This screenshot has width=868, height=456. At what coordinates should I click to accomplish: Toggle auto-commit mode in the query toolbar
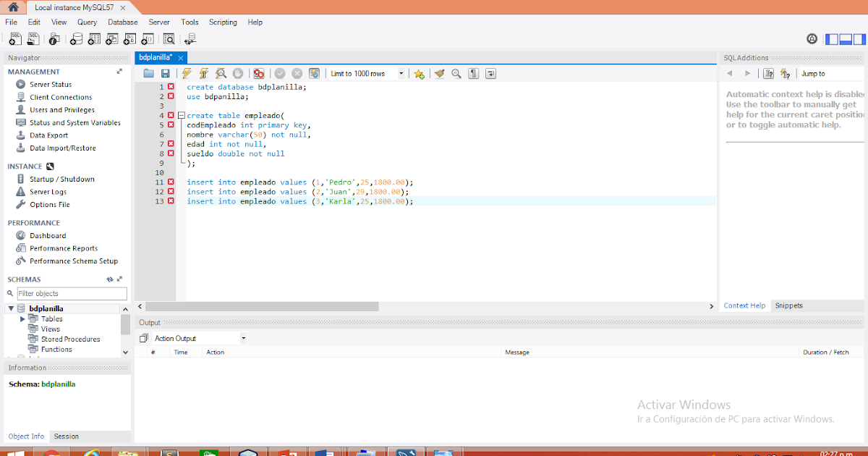coord(314,73)
